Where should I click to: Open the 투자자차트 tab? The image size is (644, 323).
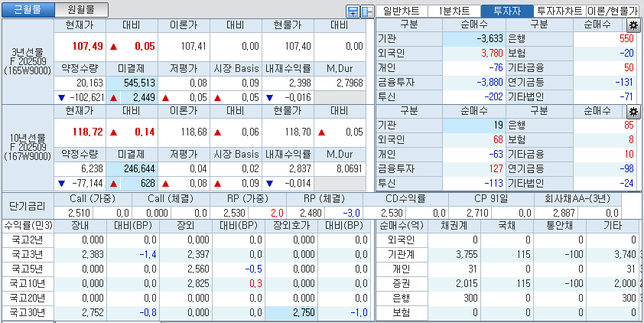560,11
